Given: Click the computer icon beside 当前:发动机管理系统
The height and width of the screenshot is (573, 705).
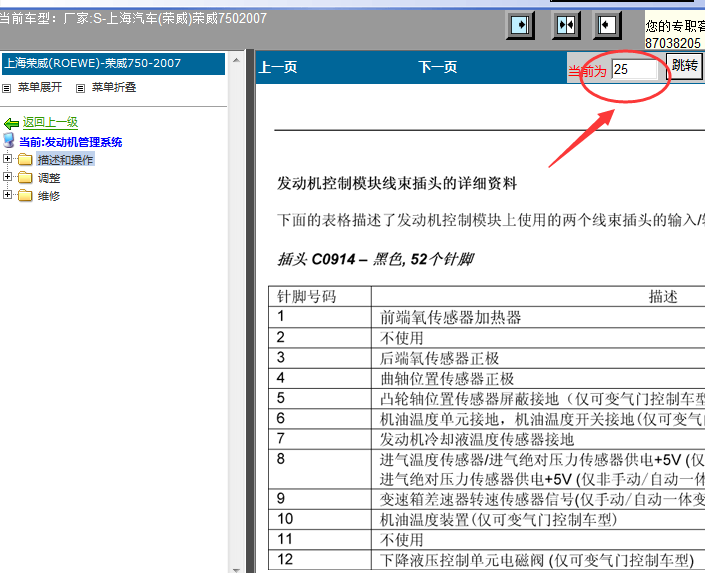Looking at the screenshot, I should [x=9, y=141].
